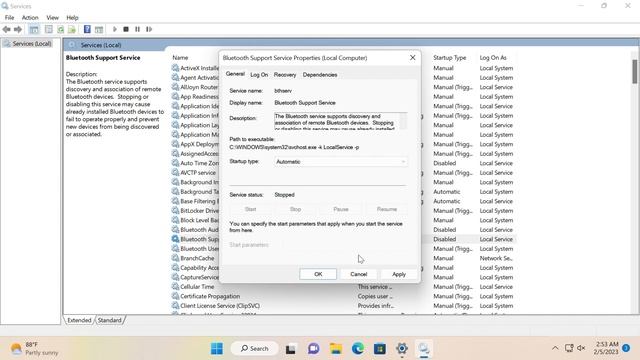Switch to the Log On tab
Image resolution: width=640 pixels, height=360 pixels.
(x=259, y=75)
